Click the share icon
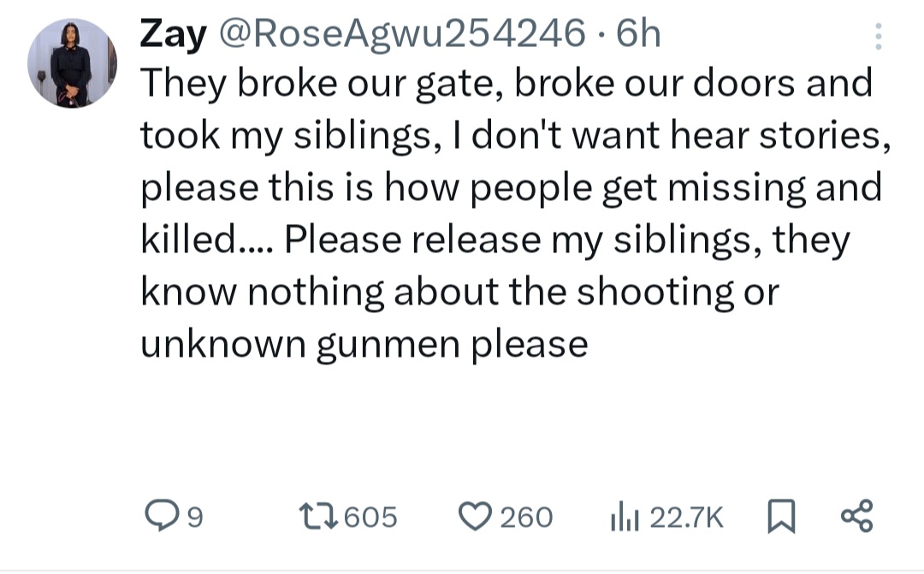 856,516
